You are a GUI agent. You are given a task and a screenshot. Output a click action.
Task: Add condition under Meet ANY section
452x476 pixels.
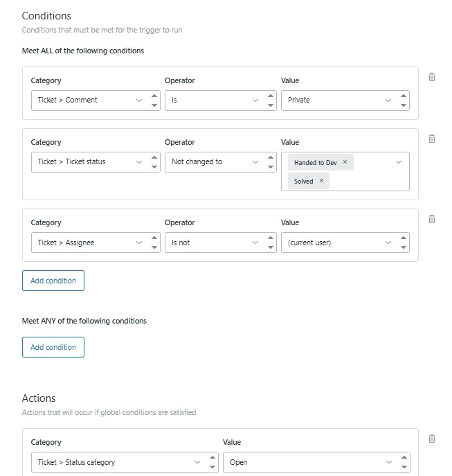(53, 347)
